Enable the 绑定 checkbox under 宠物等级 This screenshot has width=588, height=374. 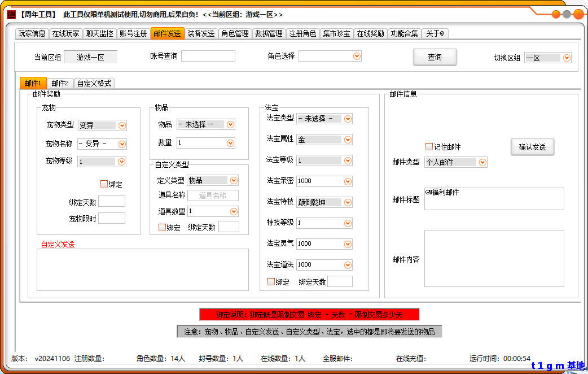point(104,184)
